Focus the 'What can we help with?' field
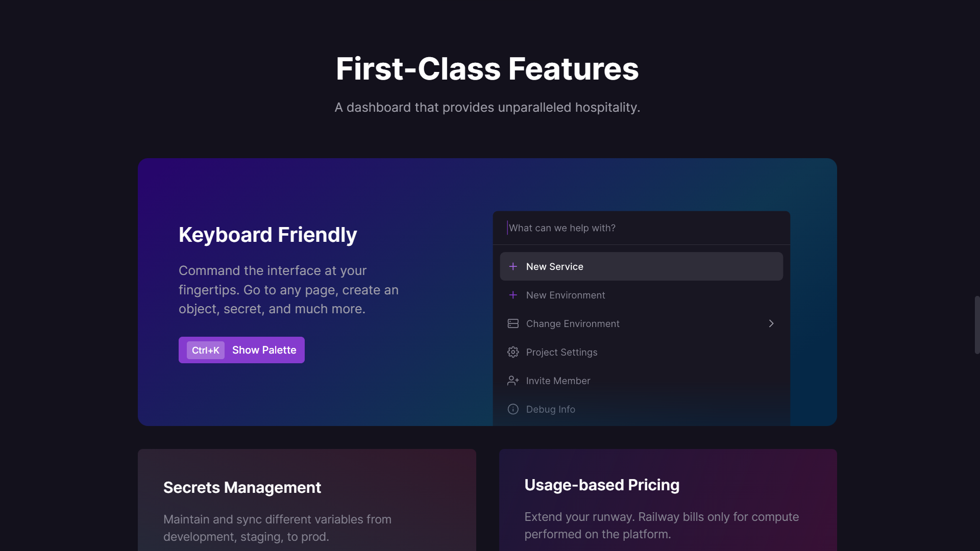 pyautogui.click(x=641, y=228)
